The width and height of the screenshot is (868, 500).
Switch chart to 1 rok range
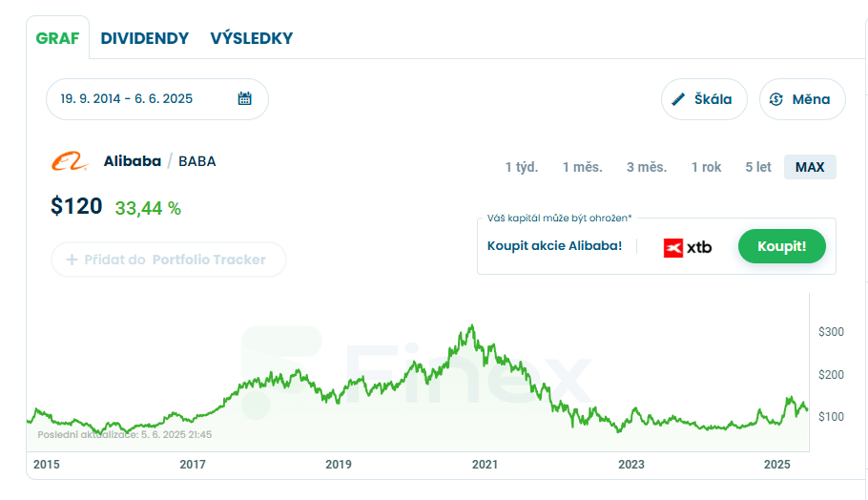(x=707, y=167)
